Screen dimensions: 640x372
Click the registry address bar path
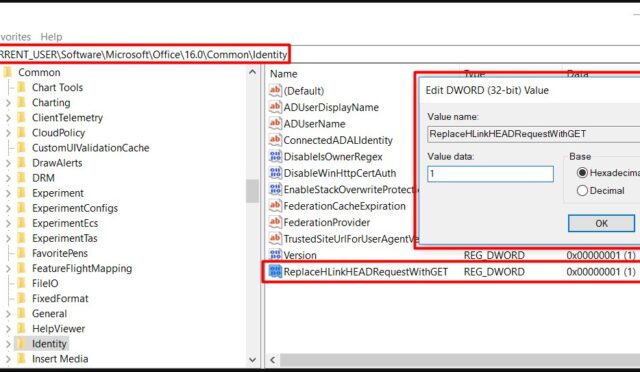pos(144,54)
